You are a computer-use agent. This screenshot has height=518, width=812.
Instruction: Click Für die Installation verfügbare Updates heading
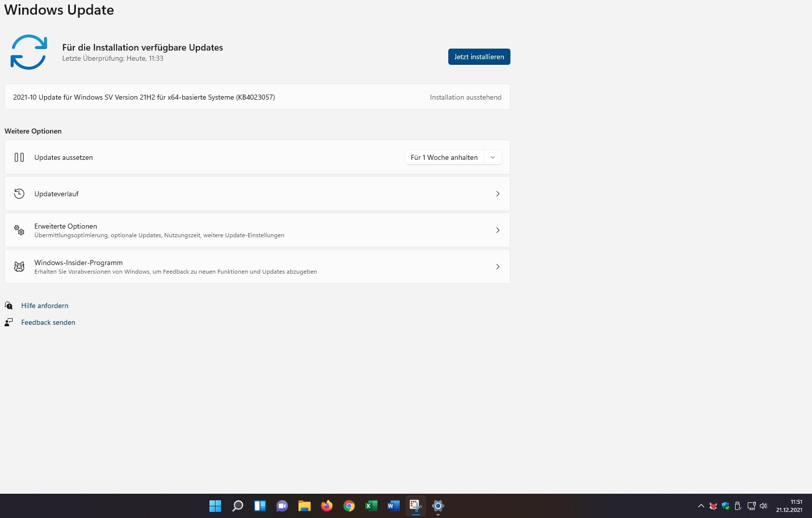143,48
